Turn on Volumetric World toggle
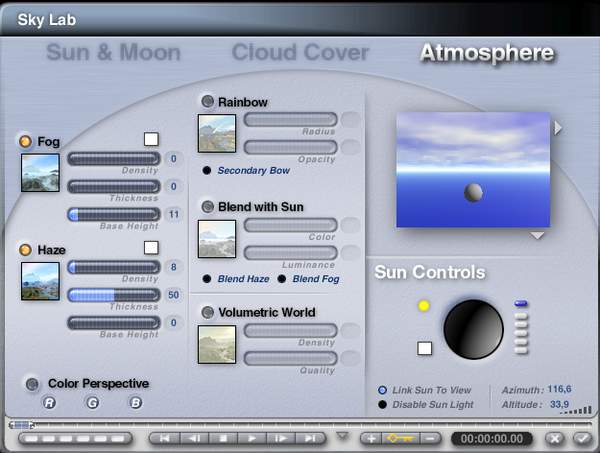600x453 pixels. pos(207,312)
